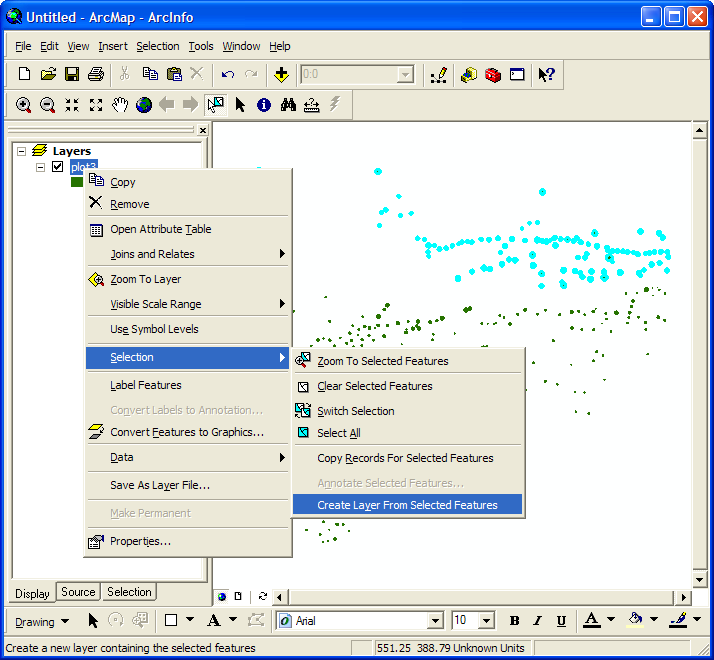This screenshot has height=660, width=714.
Task: Choose Zoom To Layer
Action: [188, 279]
